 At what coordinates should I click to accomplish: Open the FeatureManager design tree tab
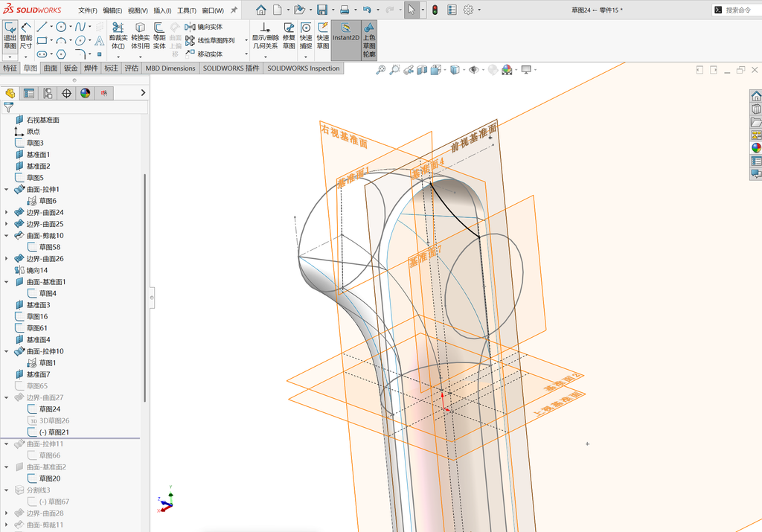pyautogui.click(x=10, y=93)
